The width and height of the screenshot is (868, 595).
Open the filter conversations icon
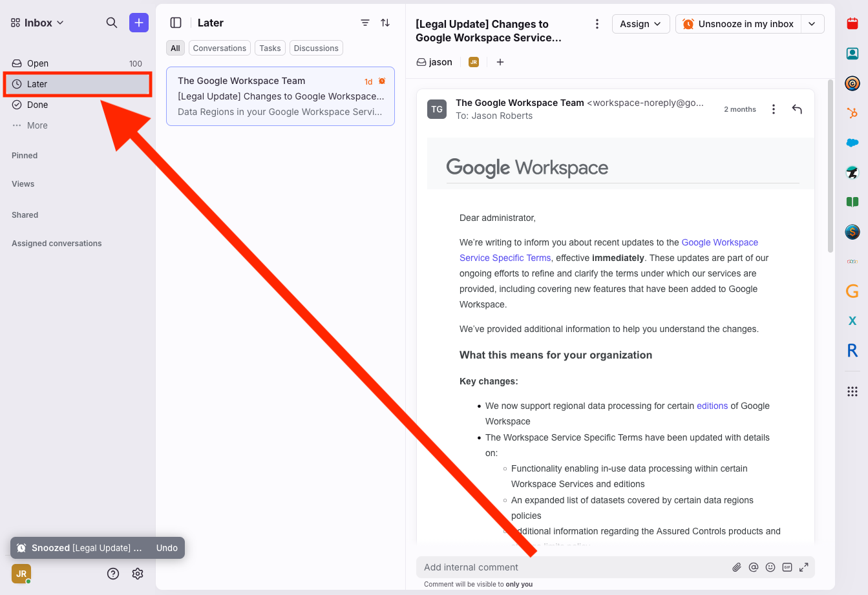[x=365, y=23]
